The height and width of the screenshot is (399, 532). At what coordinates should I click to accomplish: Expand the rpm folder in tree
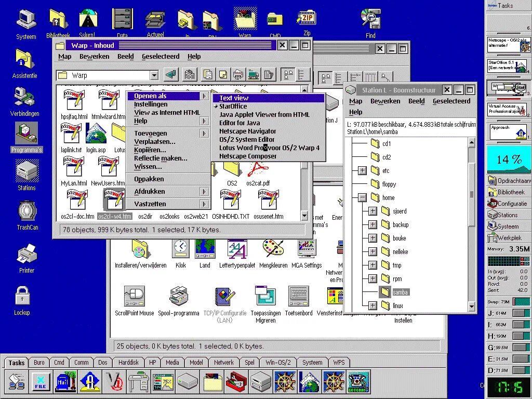click(373, 278)
